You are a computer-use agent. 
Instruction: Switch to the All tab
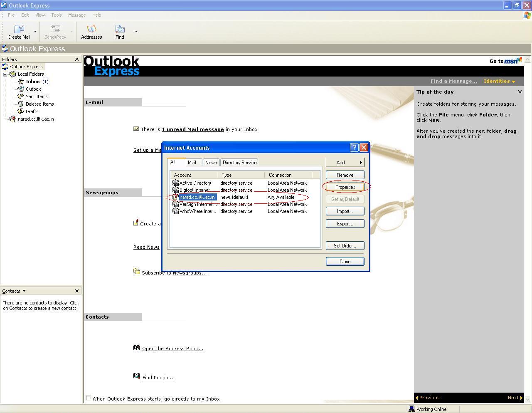click(176, 162)
